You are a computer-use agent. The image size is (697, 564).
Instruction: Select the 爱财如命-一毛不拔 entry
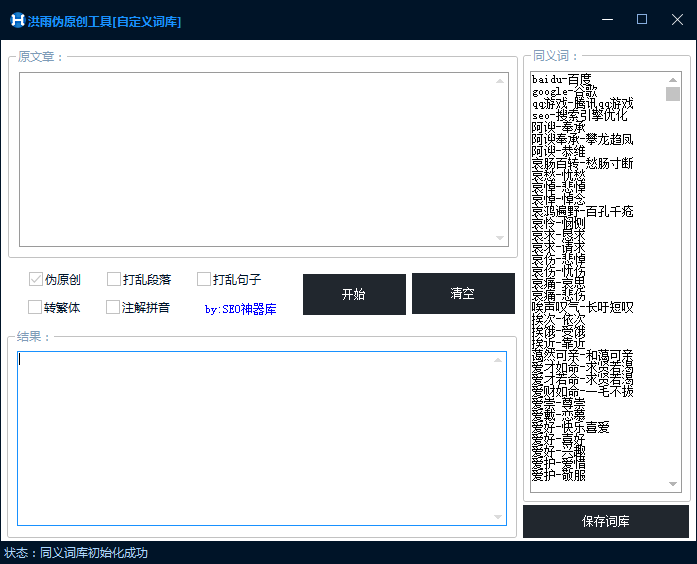582,392
